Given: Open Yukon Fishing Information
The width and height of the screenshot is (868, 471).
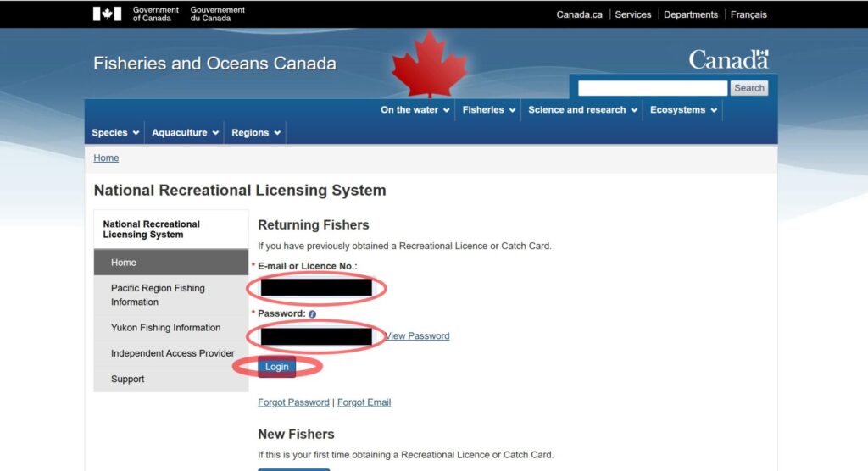Looking at the screenshot, I should 171,328.
